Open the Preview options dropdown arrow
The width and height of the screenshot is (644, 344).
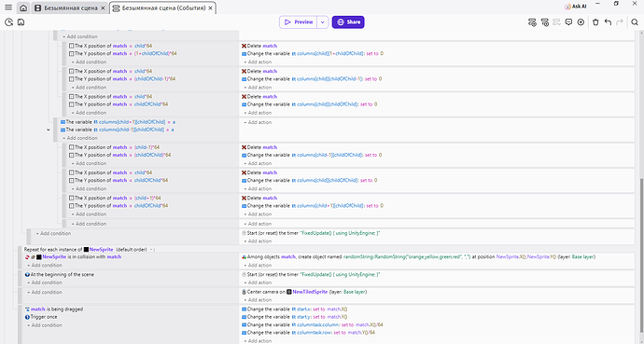click(323, 22)
